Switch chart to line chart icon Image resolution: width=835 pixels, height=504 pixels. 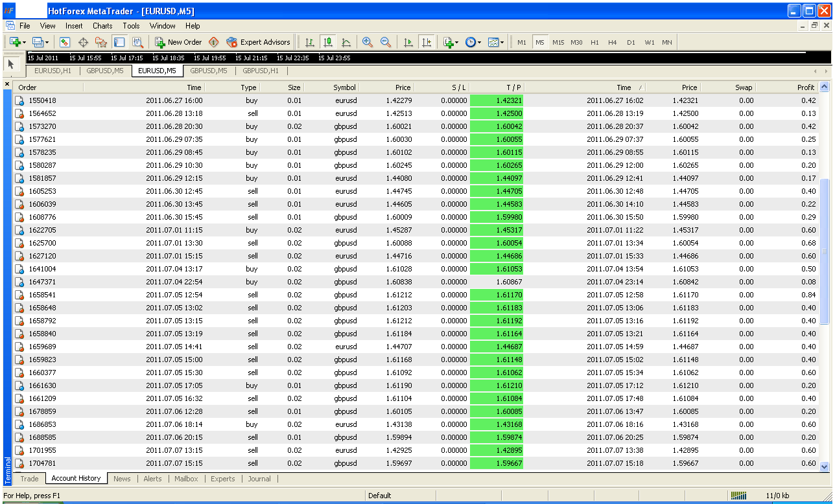[346, 42]
